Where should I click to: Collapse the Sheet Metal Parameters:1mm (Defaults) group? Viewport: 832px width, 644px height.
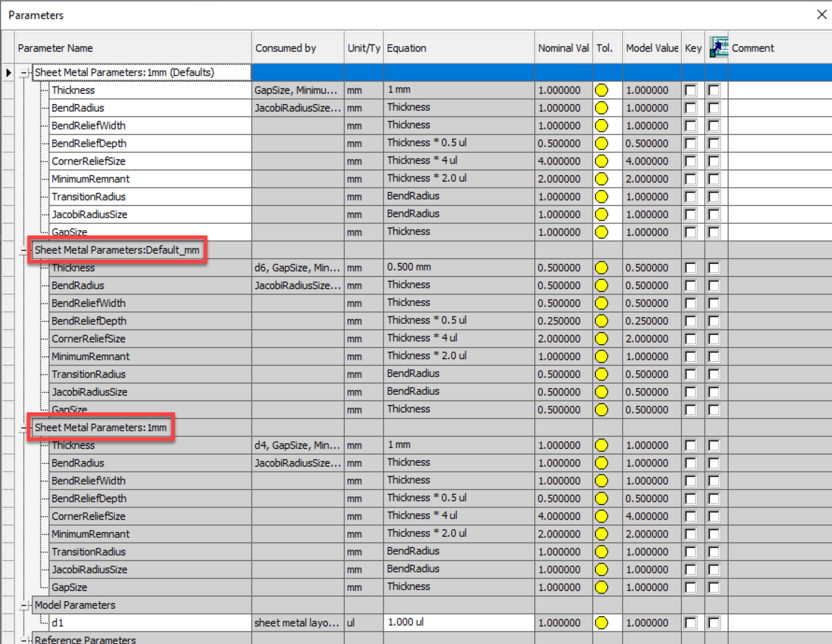click(24, 72)
